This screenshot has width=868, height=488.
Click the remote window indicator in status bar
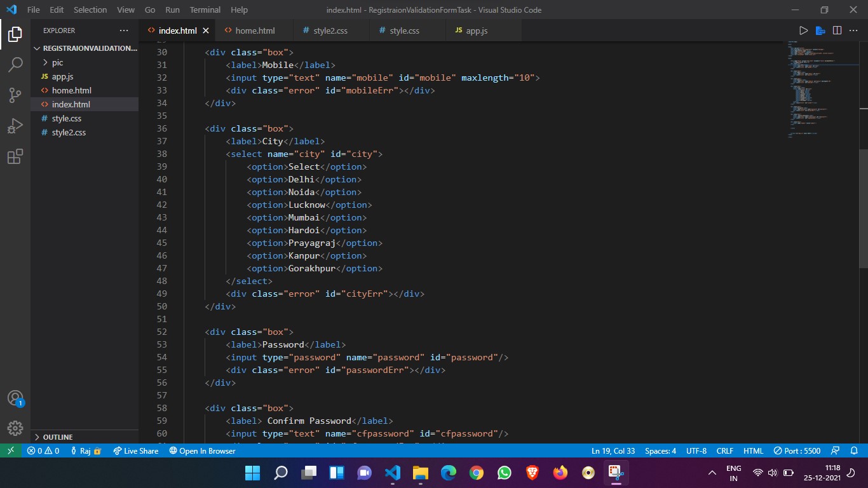click(x=11, y=451)
